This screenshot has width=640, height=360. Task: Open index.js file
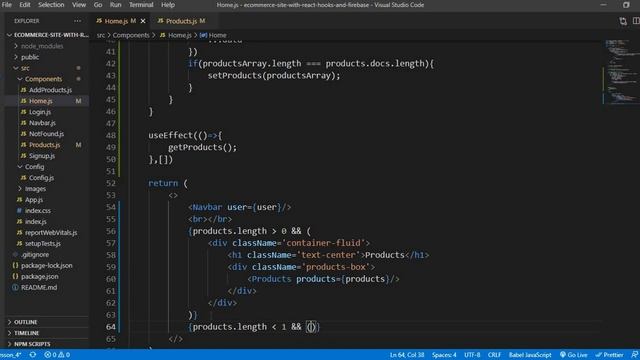click(36, 222)
